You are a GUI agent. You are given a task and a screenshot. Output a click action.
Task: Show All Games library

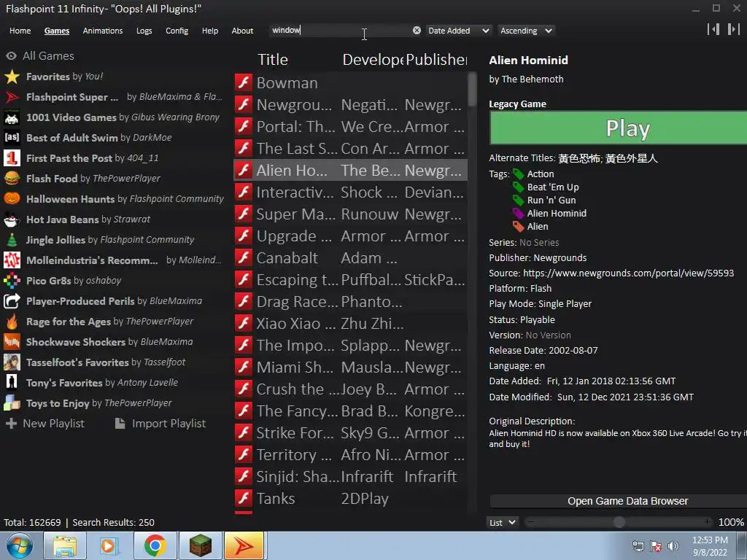[40, 55]
